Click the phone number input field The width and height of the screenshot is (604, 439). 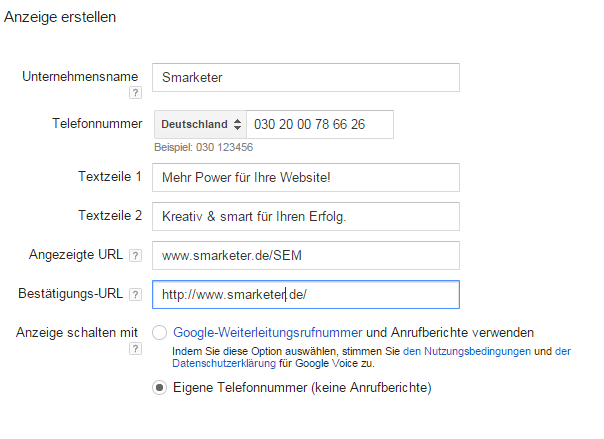pos(320,124)
